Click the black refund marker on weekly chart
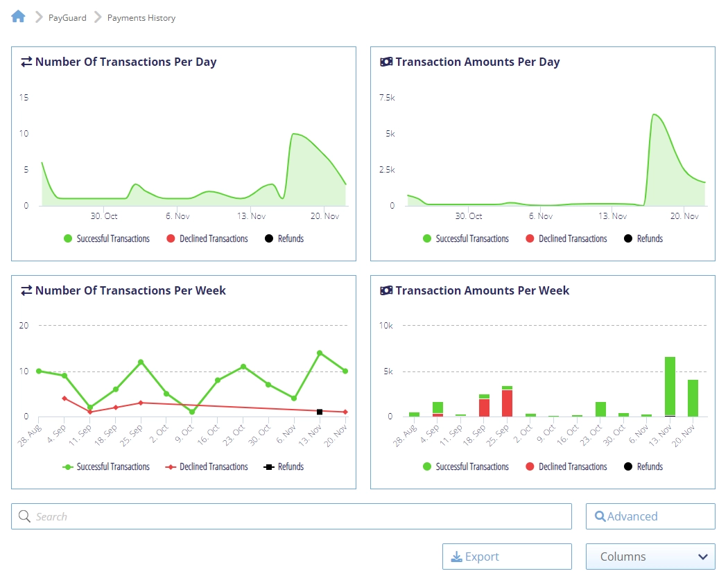The width and height of the screenshot is (728, 578). click(320, 412)
